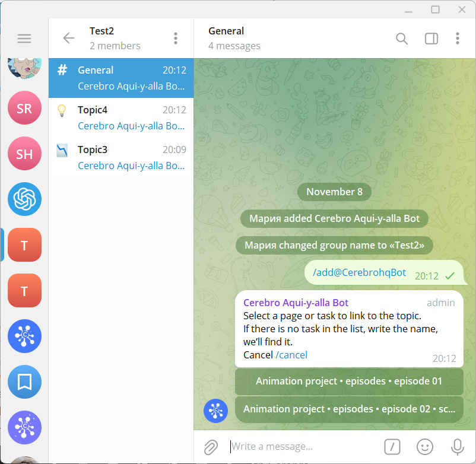Click the bot avatar beside the message
The image size is (476, 464).
(215, 411)
